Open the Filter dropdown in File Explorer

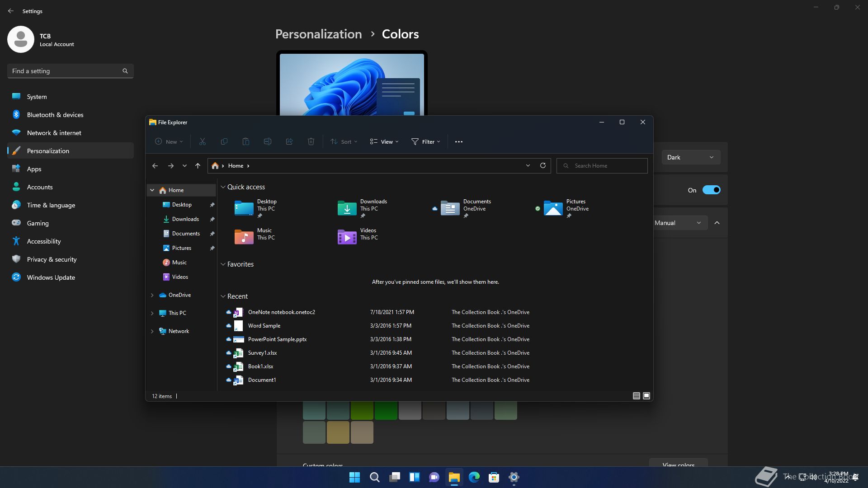(x=425, y=141)
